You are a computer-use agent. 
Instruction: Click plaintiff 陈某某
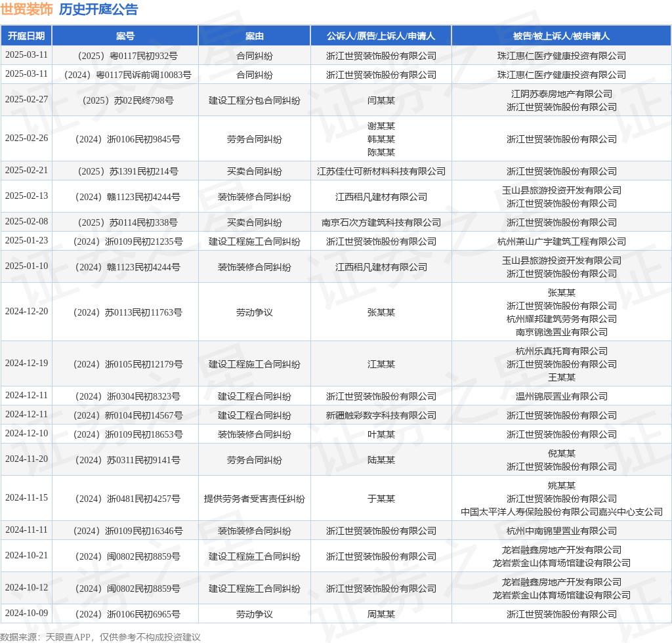click(381, 152)
